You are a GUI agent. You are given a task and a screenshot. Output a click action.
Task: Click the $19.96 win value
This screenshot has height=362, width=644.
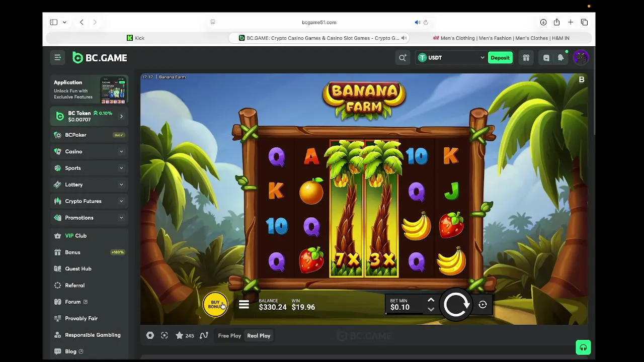pos(303,307)
